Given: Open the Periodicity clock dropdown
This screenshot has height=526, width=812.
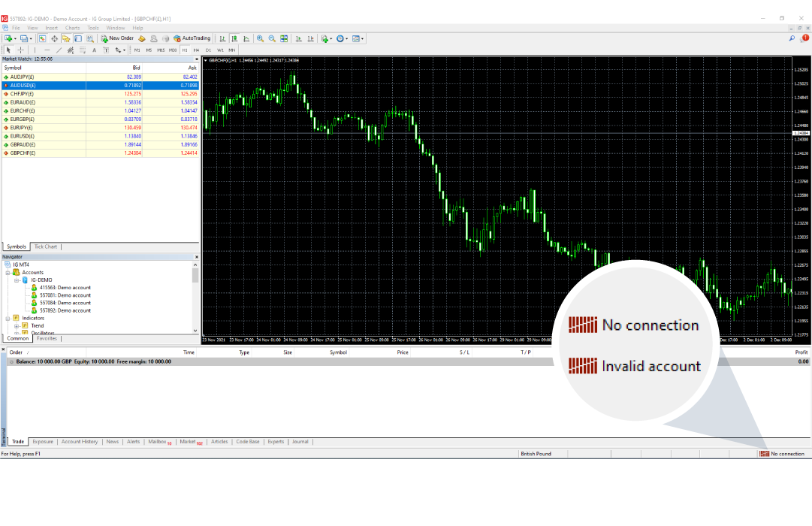Looking at the screenshot, I should pyautogui.click(x=341, y=38).
